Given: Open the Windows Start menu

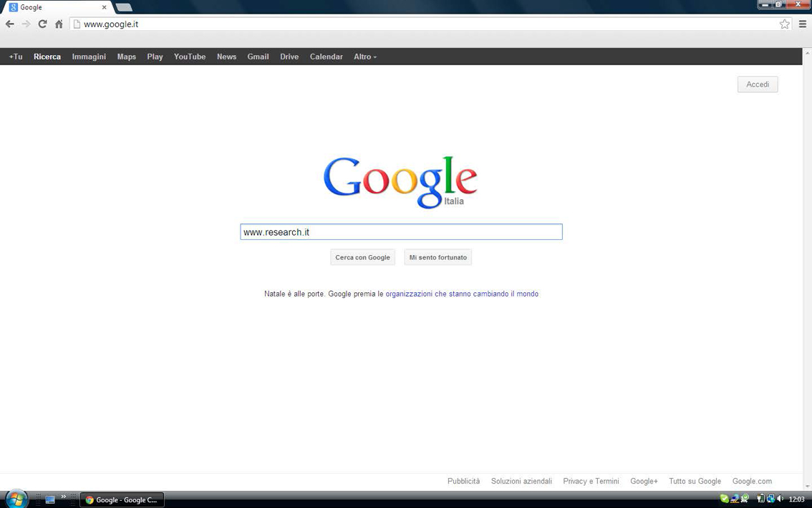Looking at the screenshot, I should 15,499.
